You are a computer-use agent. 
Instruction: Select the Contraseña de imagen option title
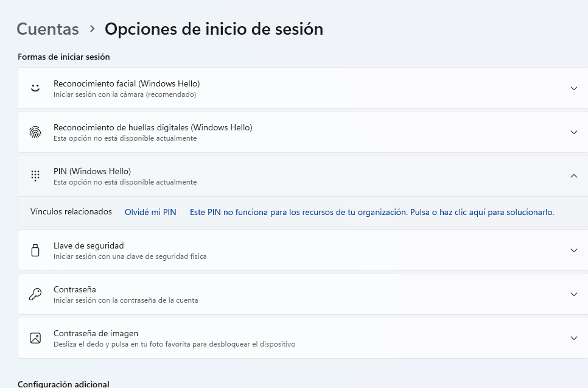[x=96, y=333]
